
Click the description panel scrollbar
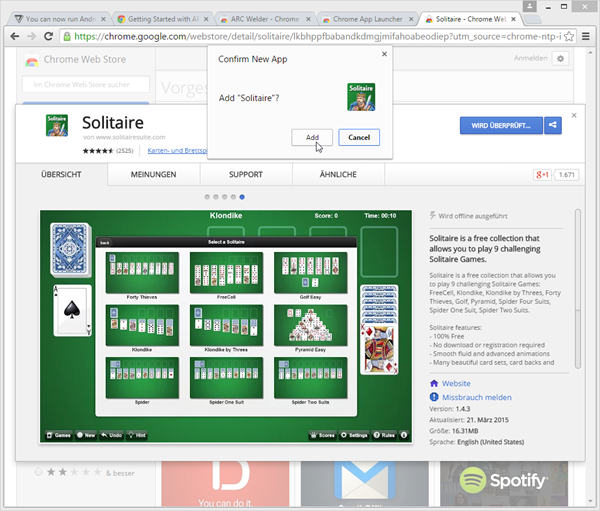click(x=578, y=289)
